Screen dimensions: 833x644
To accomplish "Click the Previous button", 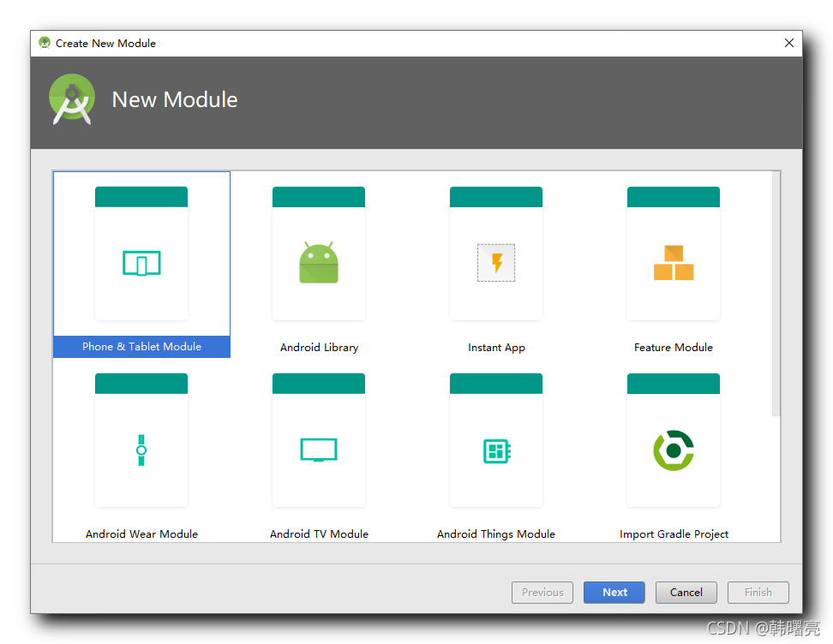I will 542,592.
